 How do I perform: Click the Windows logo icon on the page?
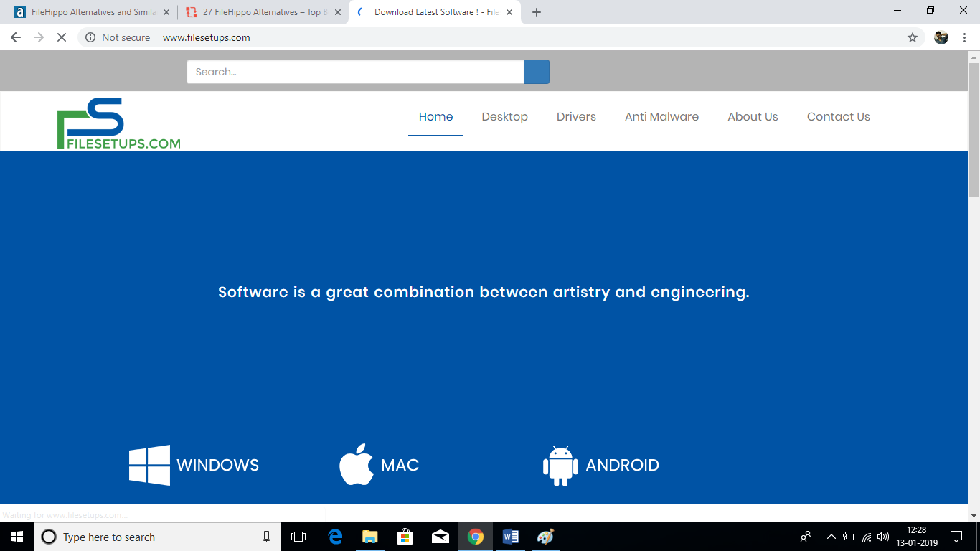pyautogui.click(x=149, y=465)
